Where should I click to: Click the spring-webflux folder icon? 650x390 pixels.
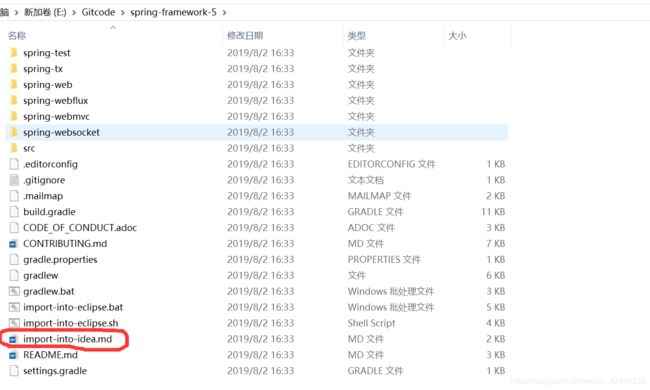(14, 100)
